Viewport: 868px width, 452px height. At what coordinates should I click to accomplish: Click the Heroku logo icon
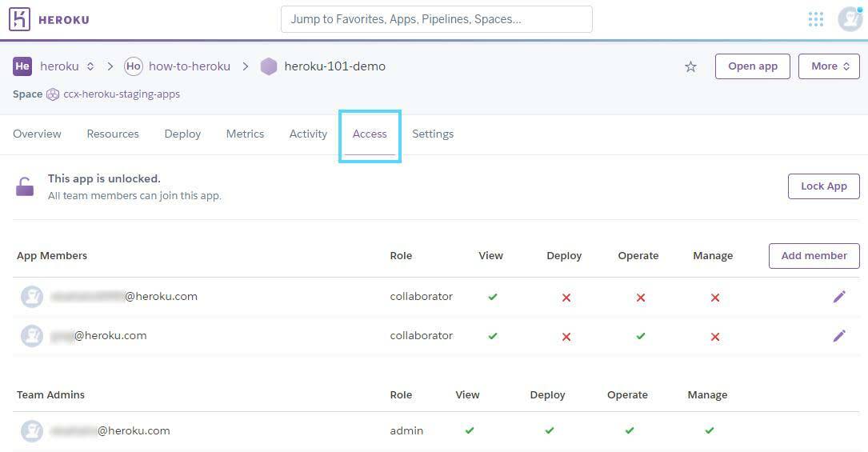[x=19, y=19]
